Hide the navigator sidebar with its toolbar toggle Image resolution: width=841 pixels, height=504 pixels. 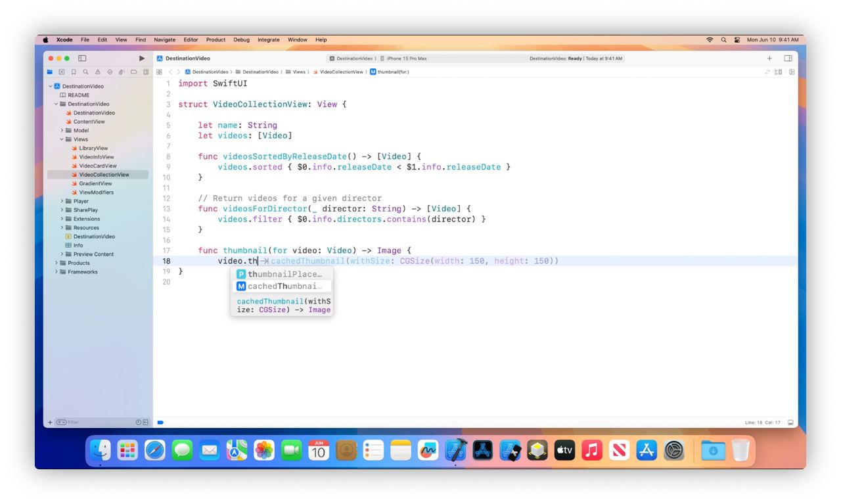81,58
